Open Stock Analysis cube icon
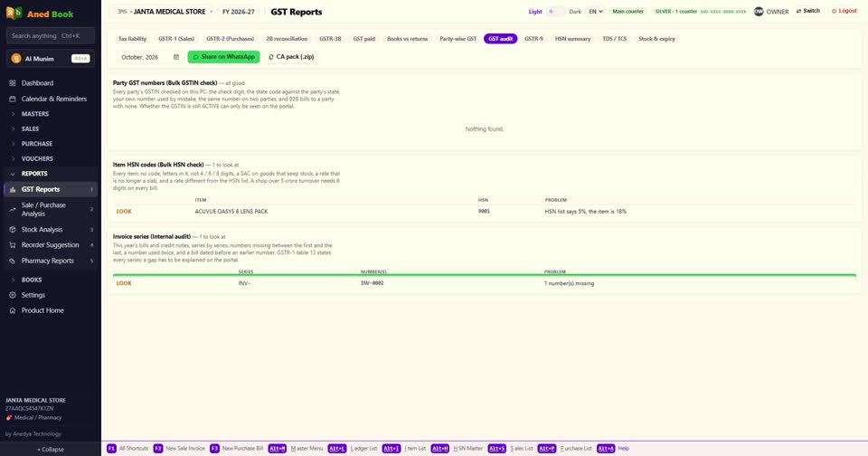 coord(12,230)
